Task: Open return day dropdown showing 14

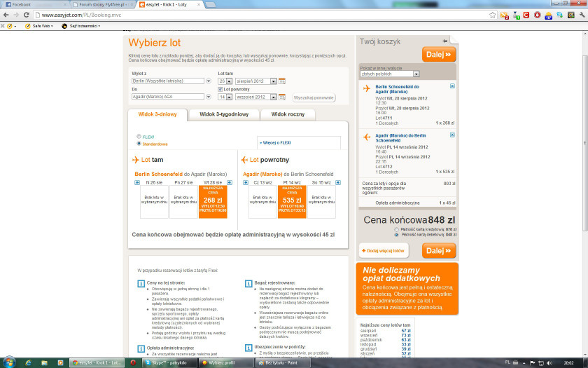Action: 225,97
